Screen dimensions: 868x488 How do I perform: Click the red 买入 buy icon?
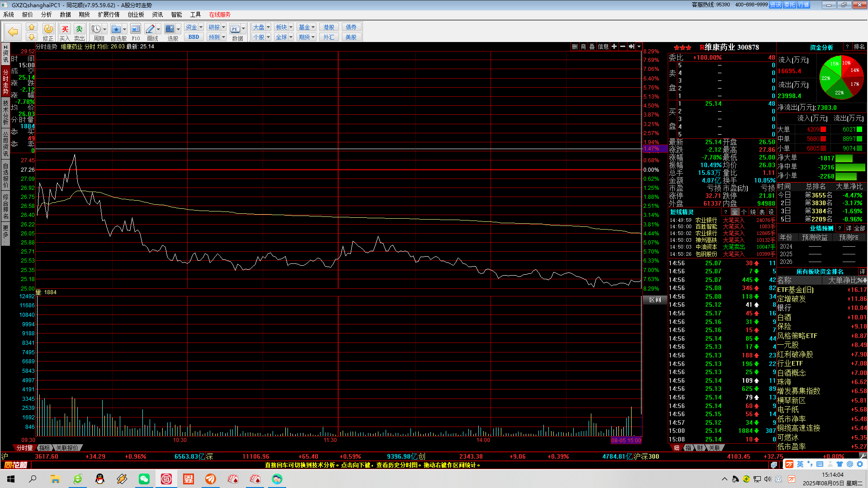[65, 29]
